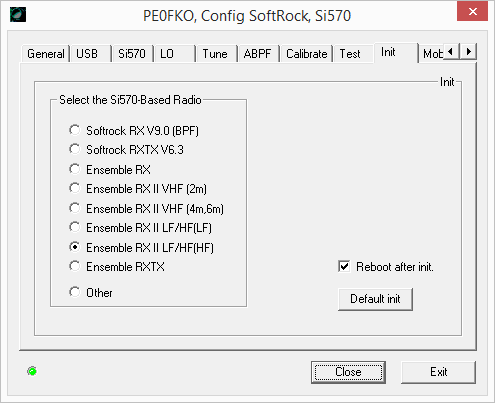This screenshot has width=495, height=403.
Task: Open the Si570 tab
Action: pos(132,54)
